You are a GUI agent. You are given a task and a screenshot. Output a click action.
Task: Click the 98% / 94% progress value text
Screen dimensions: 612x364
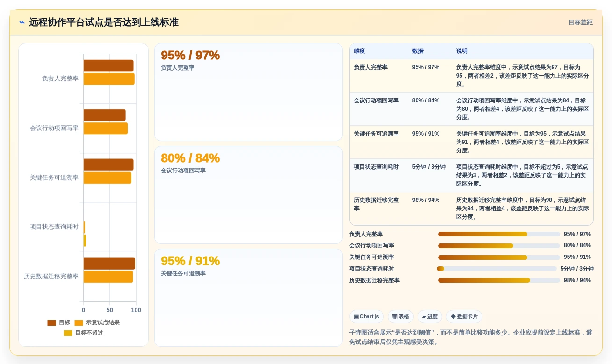click(577, 280)
